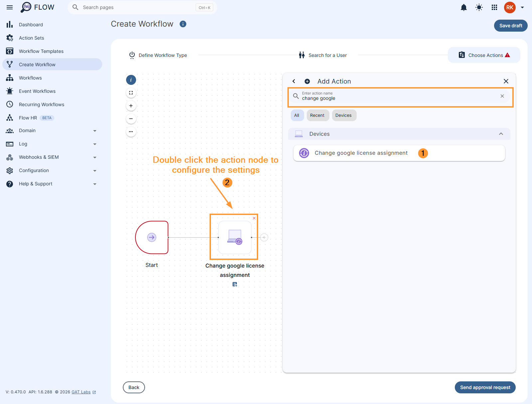Image resolution: width=532 pixels, height=404 pixels.
Task: Remove the action node via red X
Action: click(x=254, y=218)
